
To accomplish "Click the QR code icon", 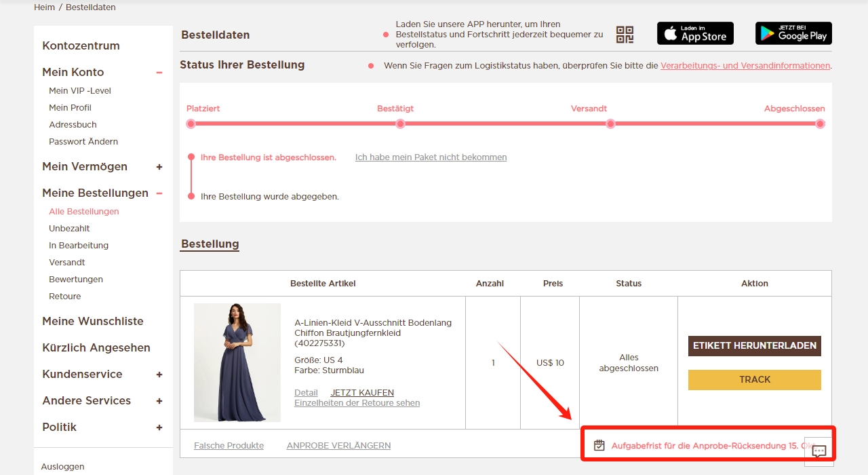I will click(x=625, y=35).
